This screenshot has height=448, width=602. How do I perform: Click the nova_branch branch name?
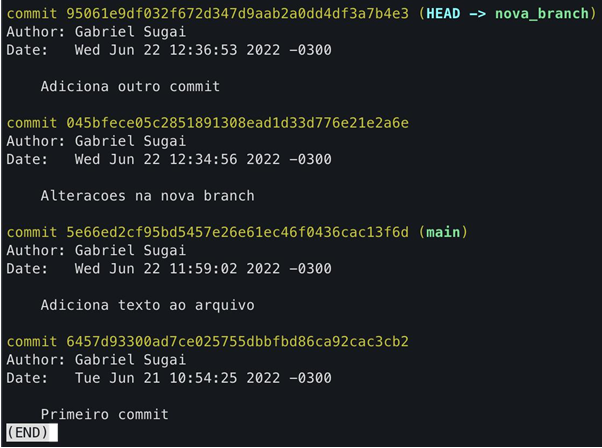tap(541, 14)
